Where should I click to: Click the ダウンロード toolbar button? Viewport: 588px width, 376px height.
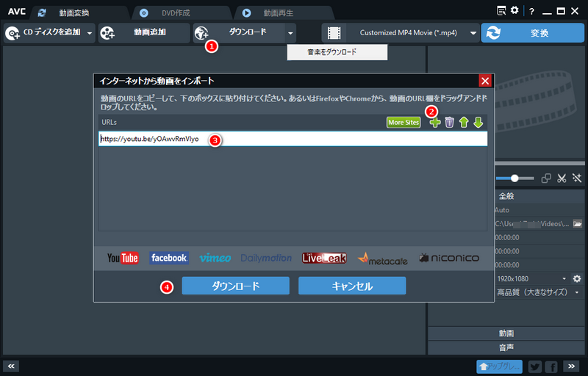pyautogui.click(x=239, y=33)
